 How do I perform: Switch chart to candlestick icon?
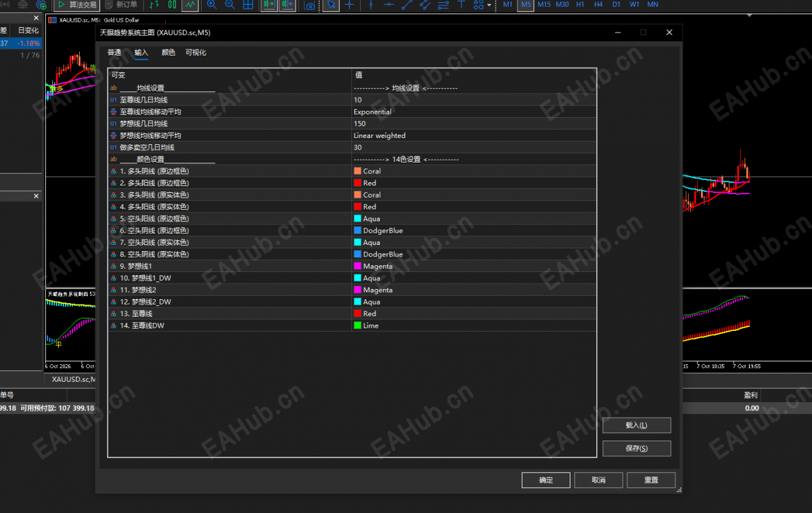(x=172, y=5)
